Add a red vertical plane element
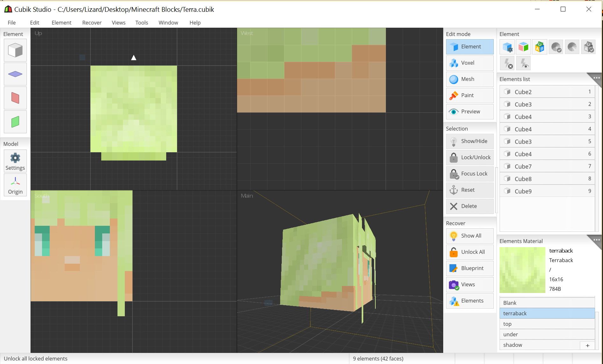603x364 pixels. click(15, 98)
